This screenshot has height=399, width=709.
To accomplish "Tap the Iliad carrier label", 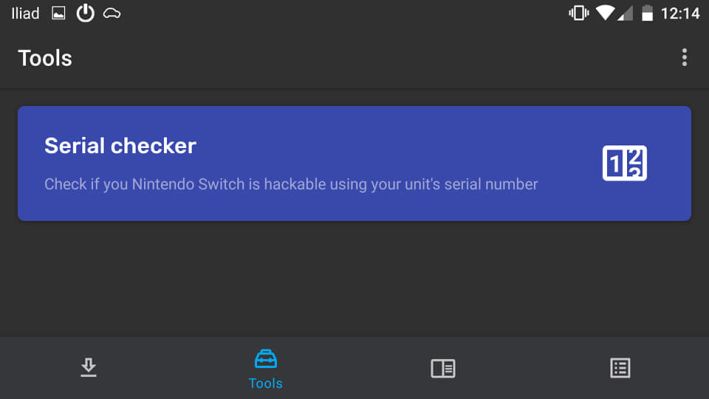I will pyautogui.click(x=25, y=14).
